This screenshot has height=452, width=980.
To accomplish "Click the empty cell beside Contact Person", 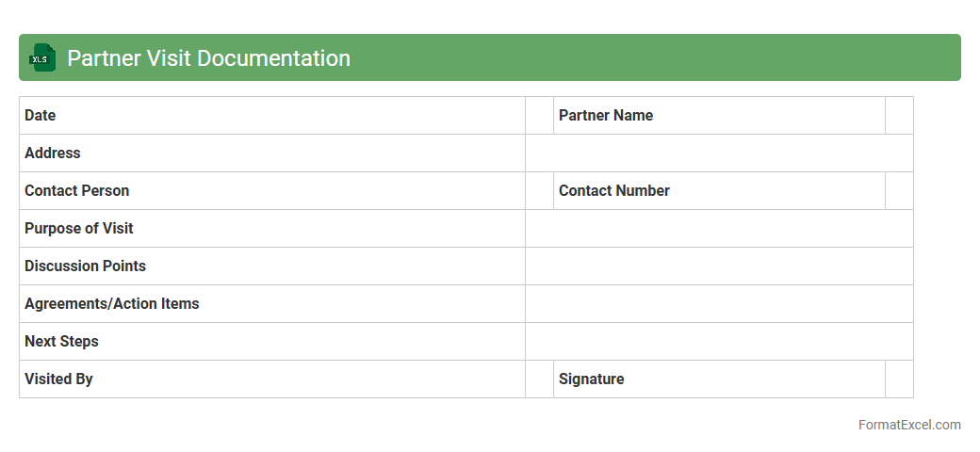I will (x=539, y=191).
